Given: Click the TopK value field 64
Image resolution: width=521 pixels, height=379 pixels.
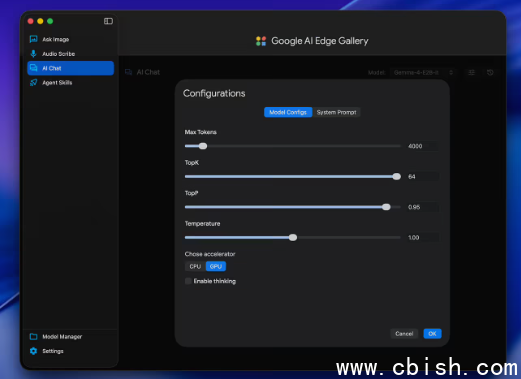Looking at the screenshot, I should (x=423, y=177).
